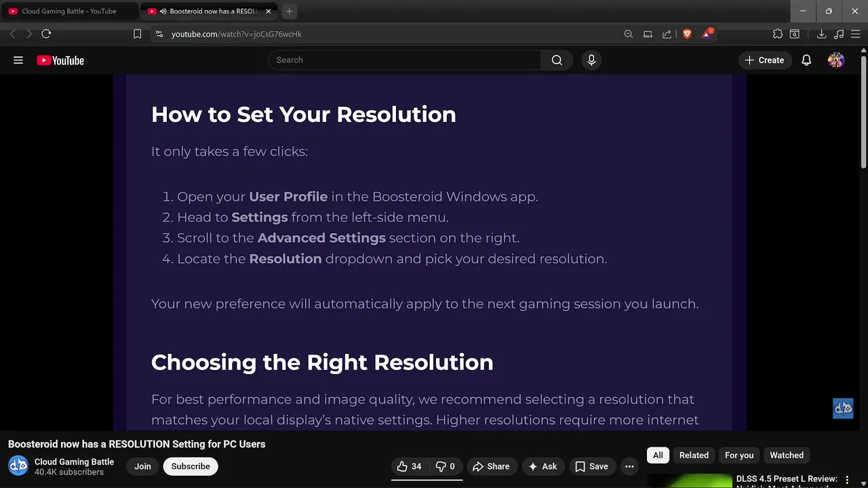The width and height of the screenshot is (868, 488).
Task: Go forward in browser history
Action: (29, 34)
